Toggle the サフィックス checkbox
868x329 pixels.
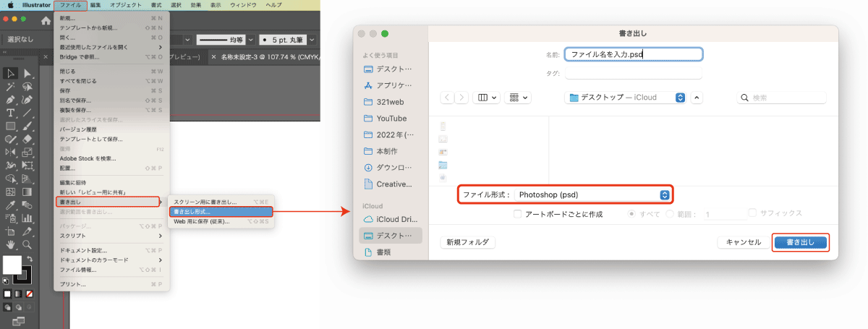[753, 213]
